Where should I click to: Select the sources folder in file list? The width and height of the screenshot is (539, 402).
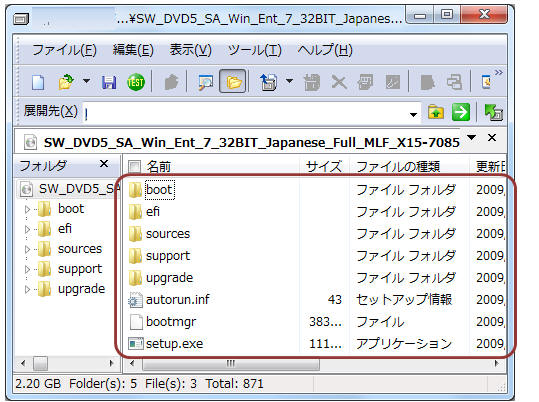168,233
